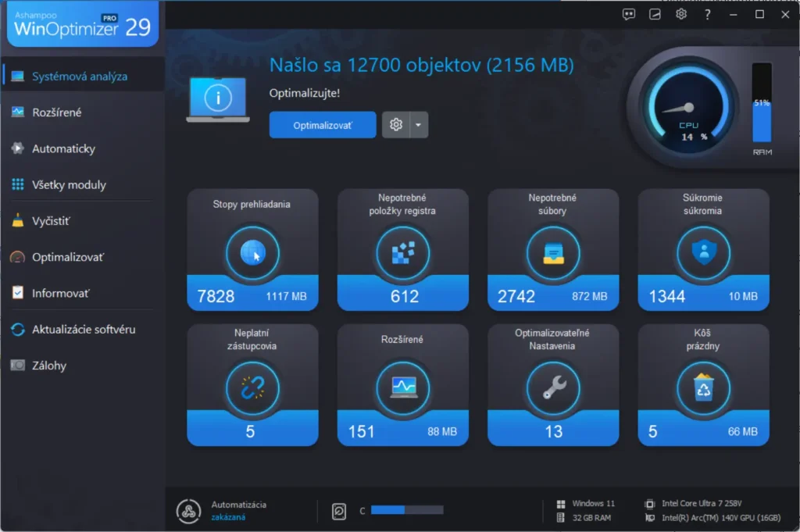Image resolution: width=800 pixels, height=532 pixels.
Task: Click the Systémová analýza monitor icon
Action: [x=18, y=77]
